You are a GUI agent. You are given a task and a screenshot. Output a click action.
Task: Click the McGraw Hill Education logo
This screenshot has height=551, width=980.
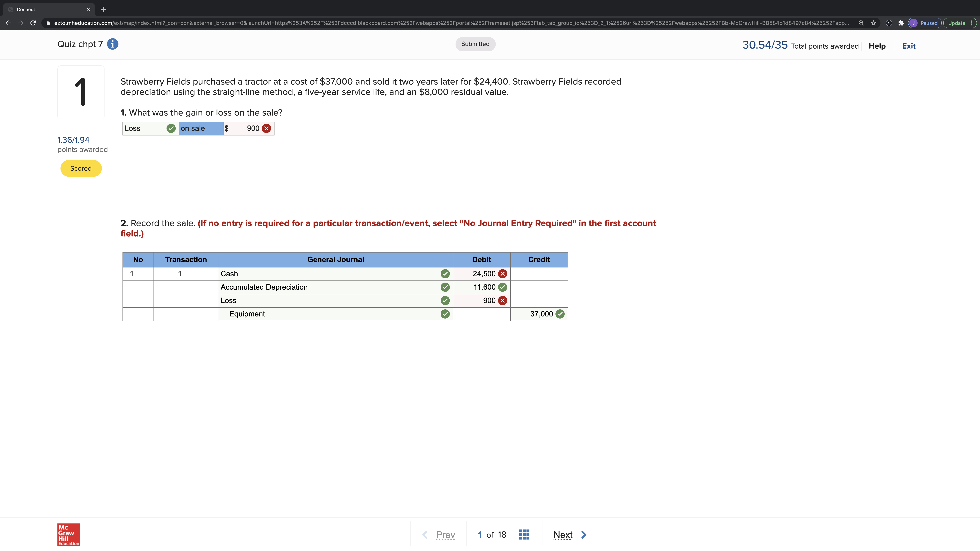(69, 535)
